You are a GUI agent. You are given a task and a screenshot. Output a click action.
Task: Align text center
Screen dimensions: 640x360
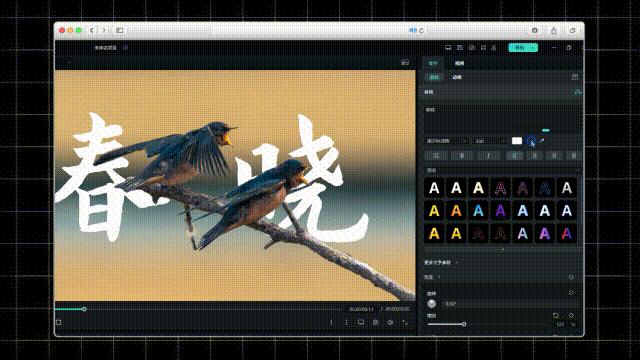534,156
